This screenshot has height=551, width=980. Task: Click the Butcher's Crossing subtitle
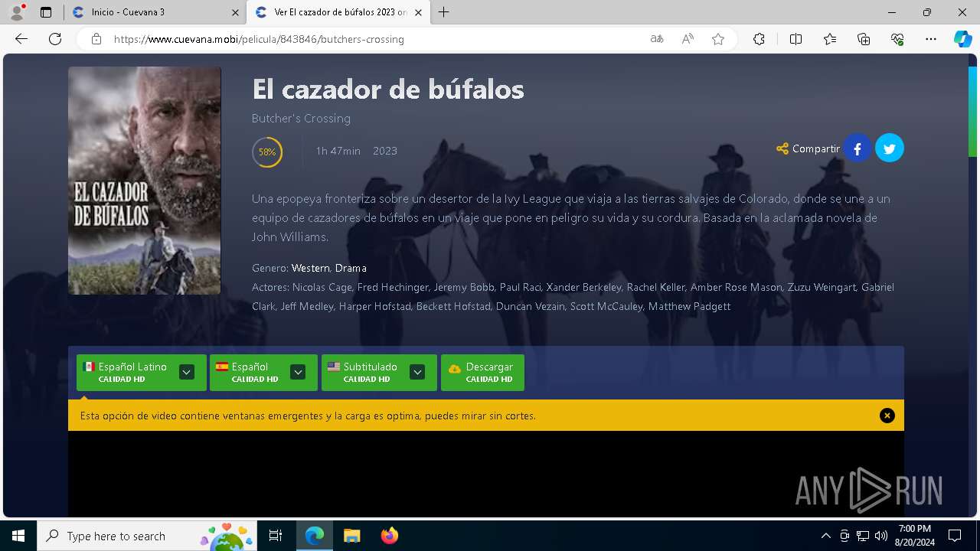[301, 118]
